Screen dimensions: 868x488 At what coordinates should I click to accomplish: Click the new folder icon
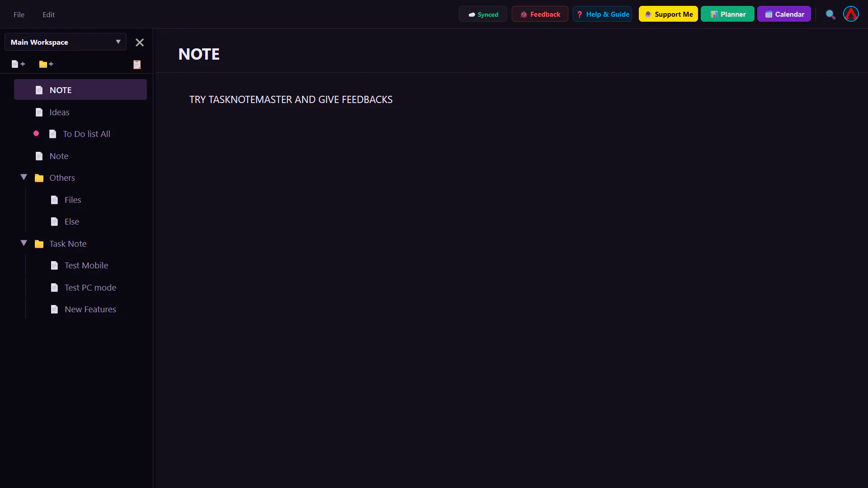[x=46, y=64]
